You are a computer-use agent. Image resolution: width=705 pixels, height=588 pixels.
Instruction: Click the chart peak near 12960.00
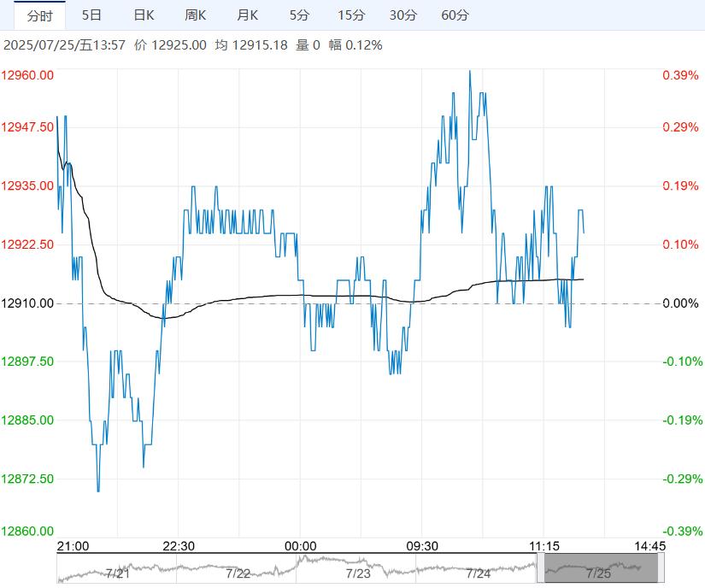470,72
